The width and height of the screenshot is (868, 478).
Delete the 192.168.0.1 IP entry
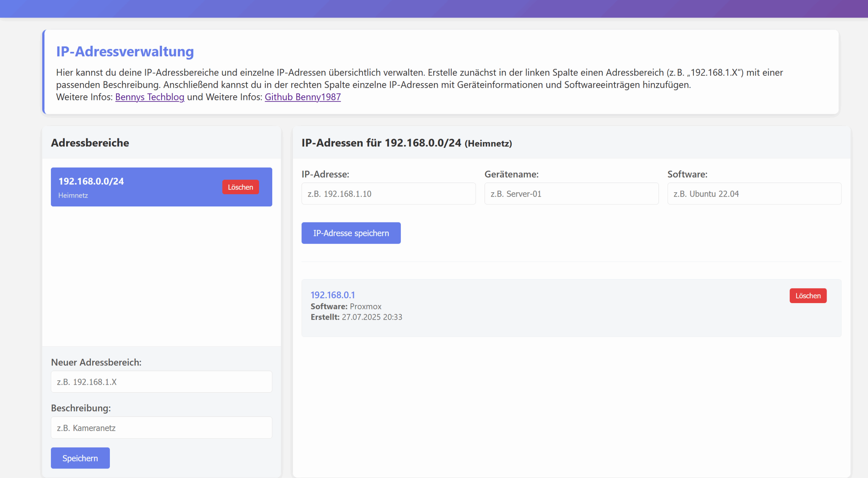[808, 295]
